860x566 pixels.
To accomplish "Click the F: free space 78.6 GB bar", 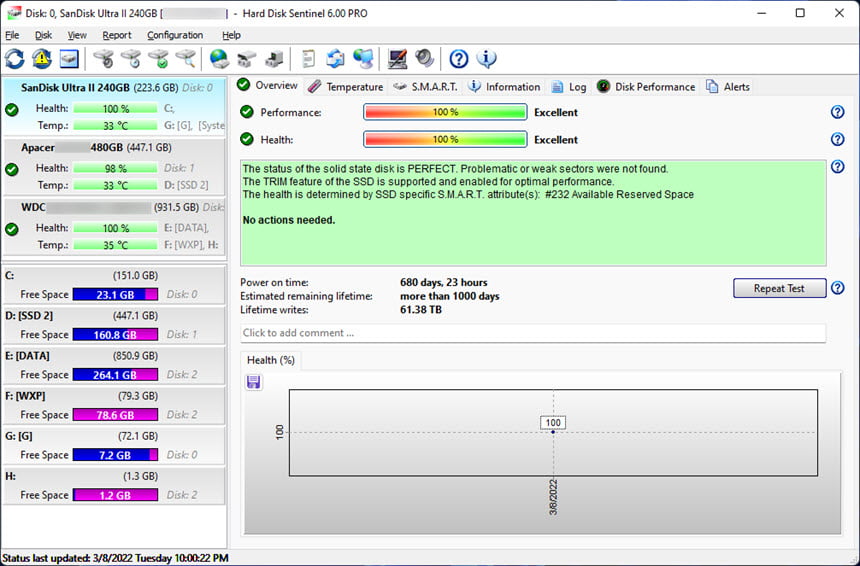I will point(115,415).
